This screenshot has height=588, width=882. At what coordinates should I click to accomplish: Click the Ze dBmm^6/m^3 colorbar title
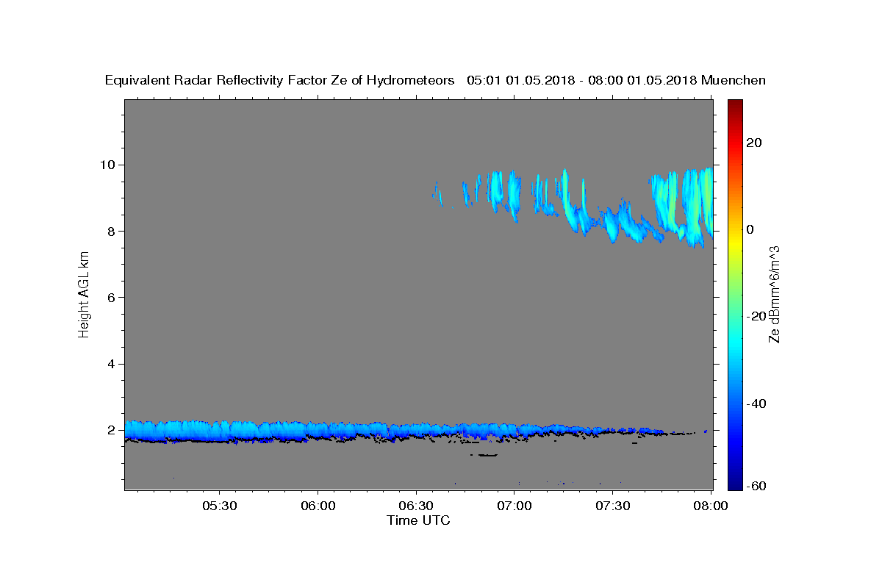click(774, 294)
